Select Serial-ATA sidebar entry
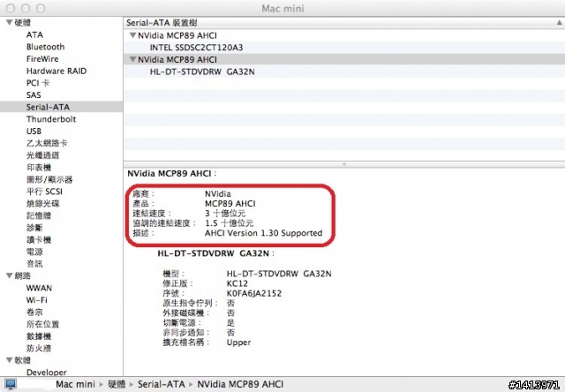The height and width of the screenshot is (392, 565). 61,107
